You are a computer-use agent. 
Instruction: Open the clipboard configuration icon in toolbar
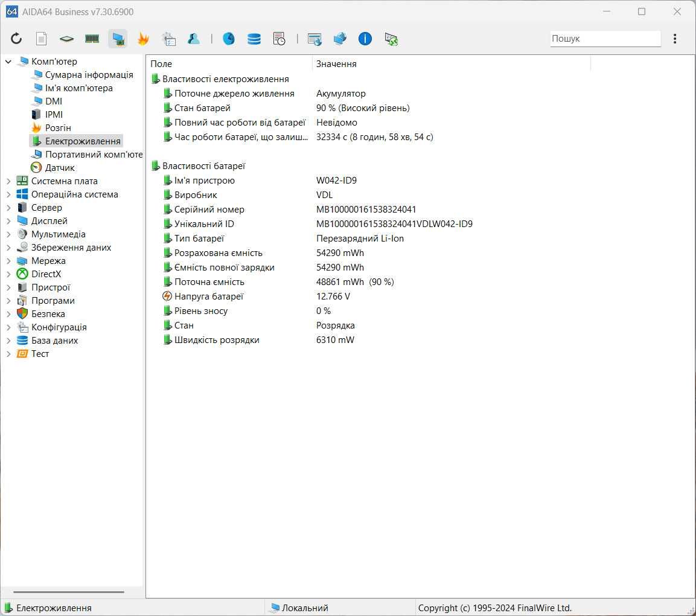168,39
